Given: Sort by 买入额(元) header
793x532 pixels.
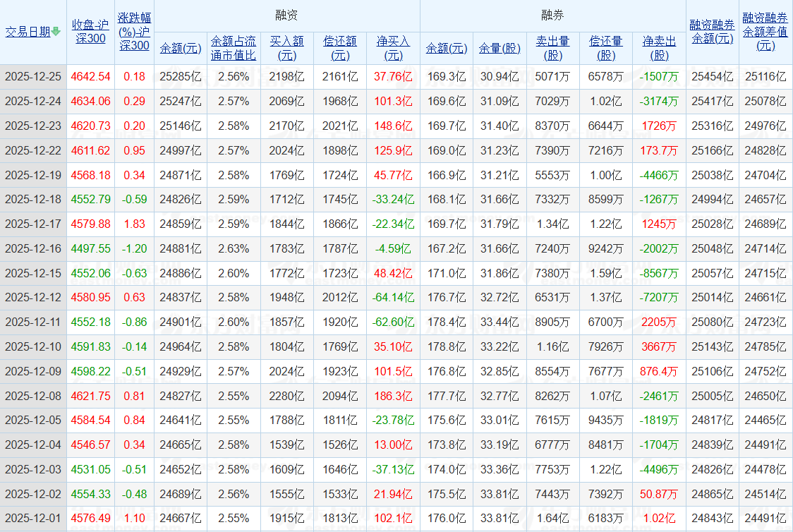Looking at the screenshot, I should point(286,48).
